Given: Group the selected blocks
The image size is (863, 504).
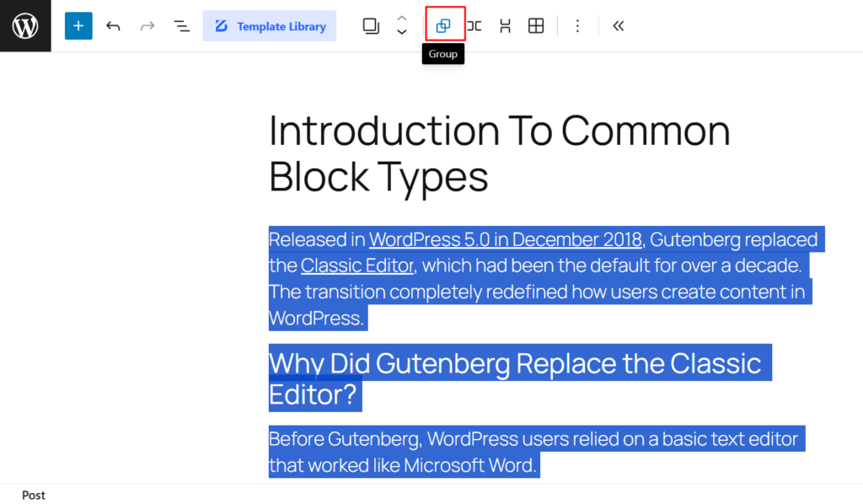Looking at the screenshot, I should click(443, 26).
